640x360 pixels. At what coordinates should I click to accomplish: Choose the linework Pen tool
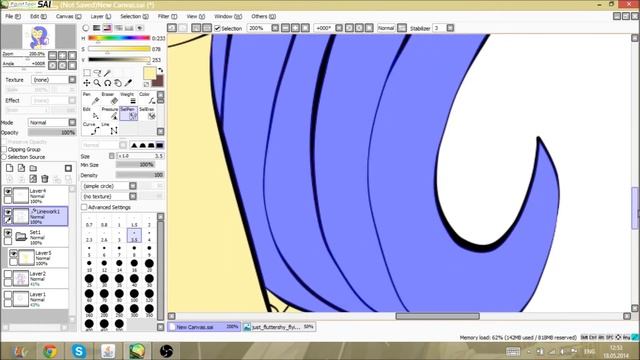pos(90,98)
